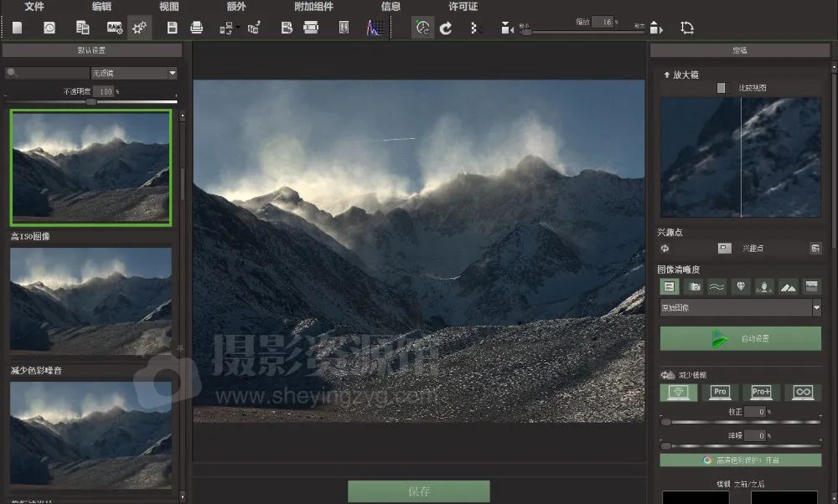Choose the portrait sharpness preset icon

[x=763, y=287]
